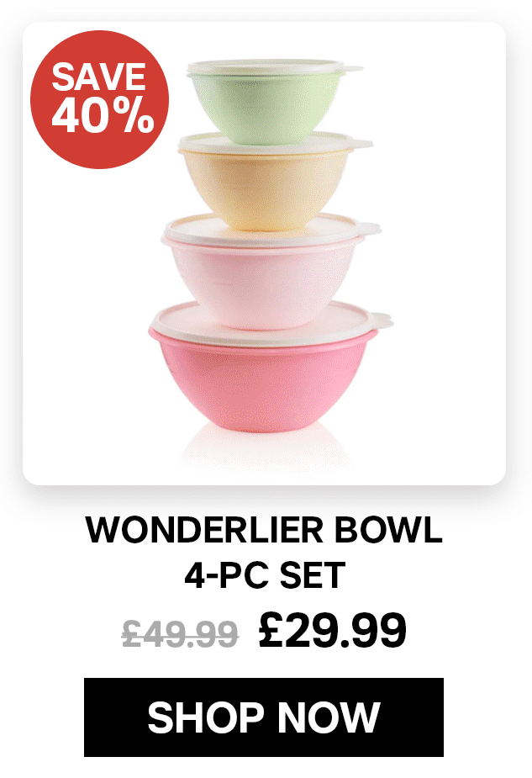
Task: Click the lid tab of the pale pink bowl
Action: [370, 229]
